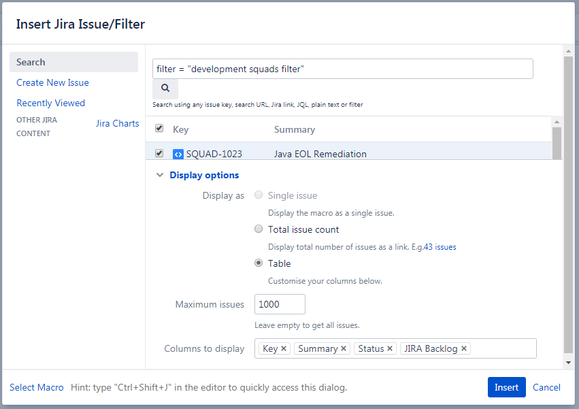Remove the Key column tag
Screen dimensions: 579x409
pyautogui.click(x=284, y=348)
